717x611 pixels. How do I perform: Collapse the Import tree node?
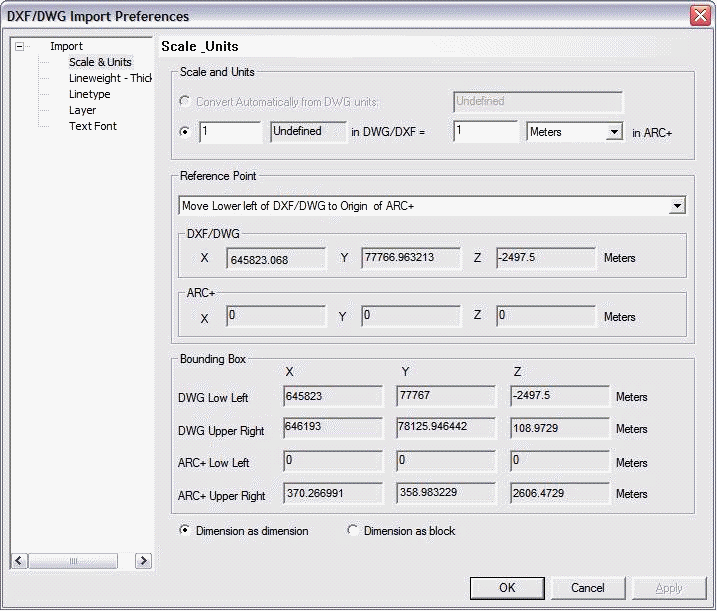19,46
